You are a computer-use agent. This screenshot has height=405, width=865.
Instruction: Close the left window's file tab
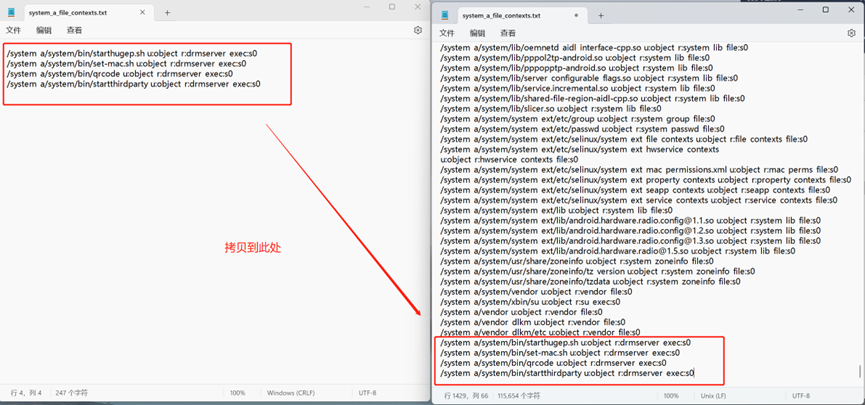point(144,13)
